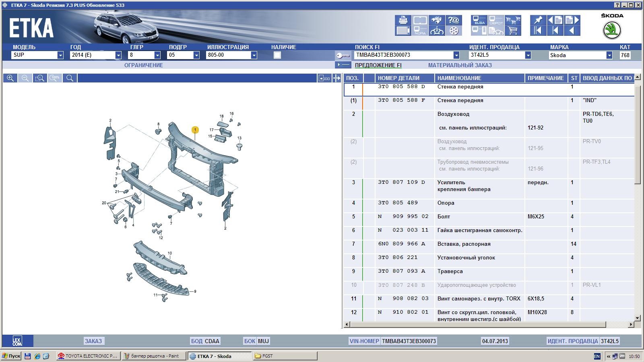
Task: Toggle the НАЛИЧИЕ checkbox
Action: point(277,55)
